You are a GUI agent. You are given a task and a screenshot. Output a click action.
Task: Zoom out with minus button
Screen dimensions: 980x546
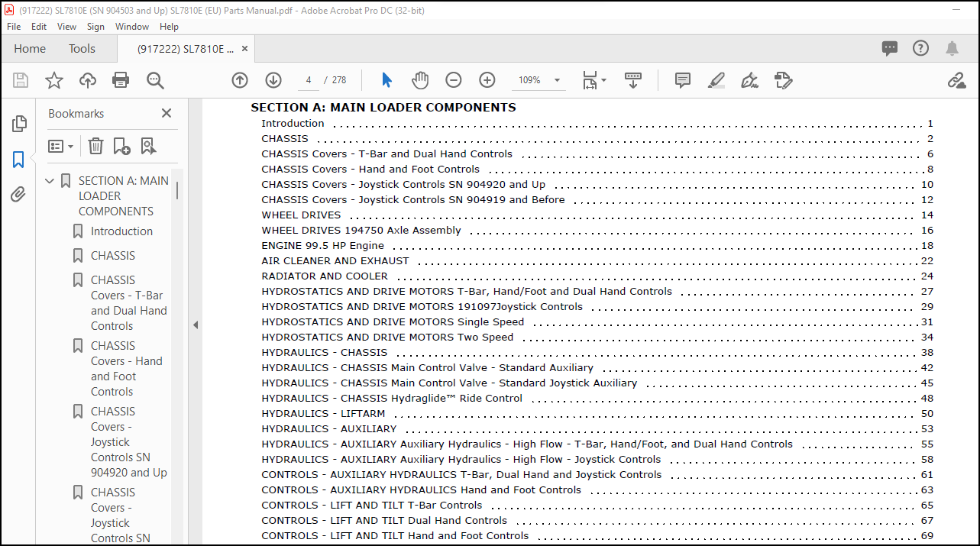tap(454, 80)
